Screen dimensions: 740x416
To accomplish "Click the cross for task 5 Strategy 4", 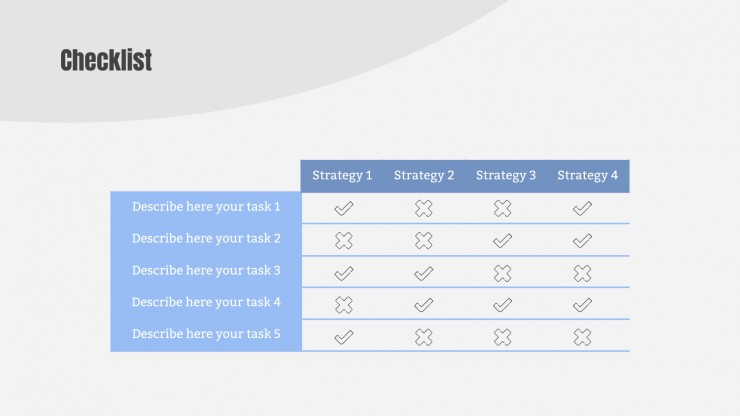I will (x=582, y=337).
